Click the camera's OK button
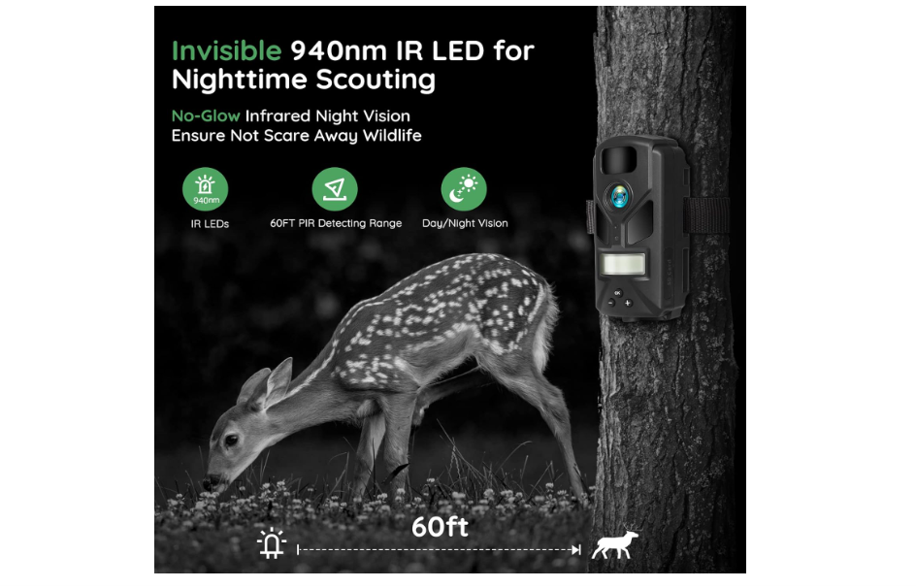 (x=618, y=292)
